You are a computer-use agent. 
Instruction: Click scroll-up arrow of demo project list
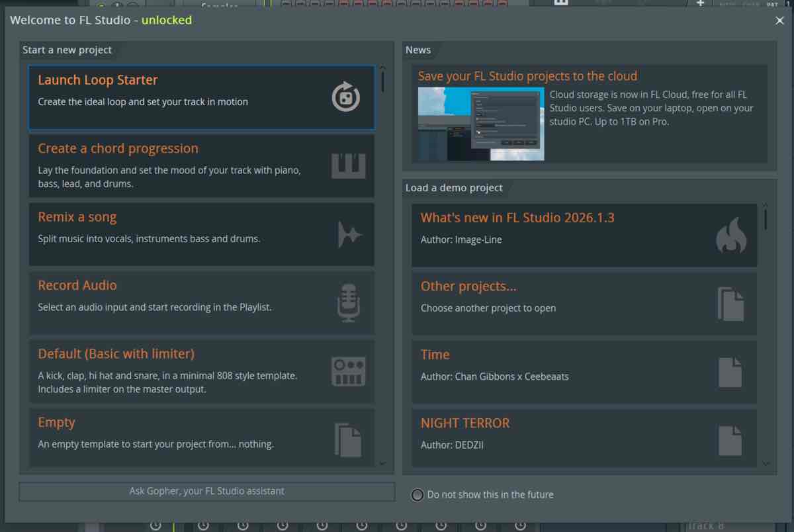coord(766,205)
